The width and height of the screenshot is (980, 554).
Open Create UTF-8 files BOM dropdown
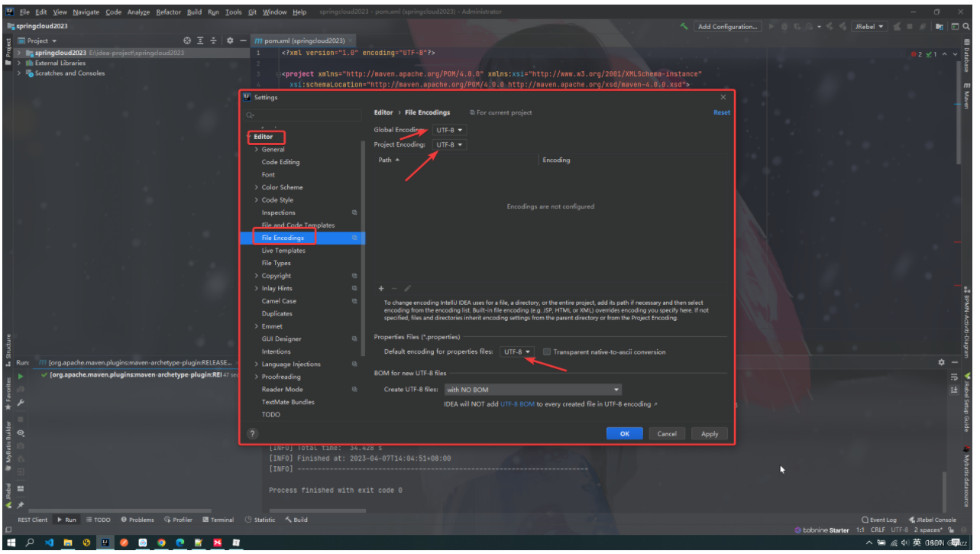pyautogui.click(x=532, y=390)
